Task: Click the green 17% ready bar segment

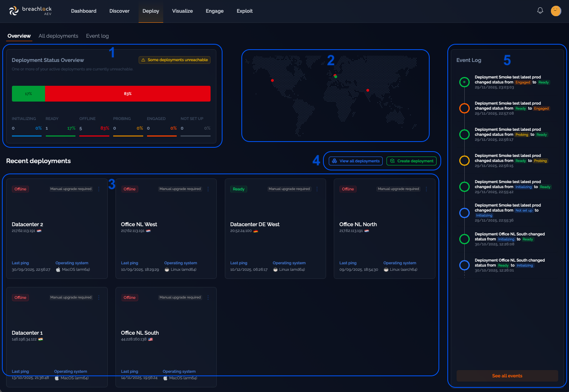Action: point(28,93)
